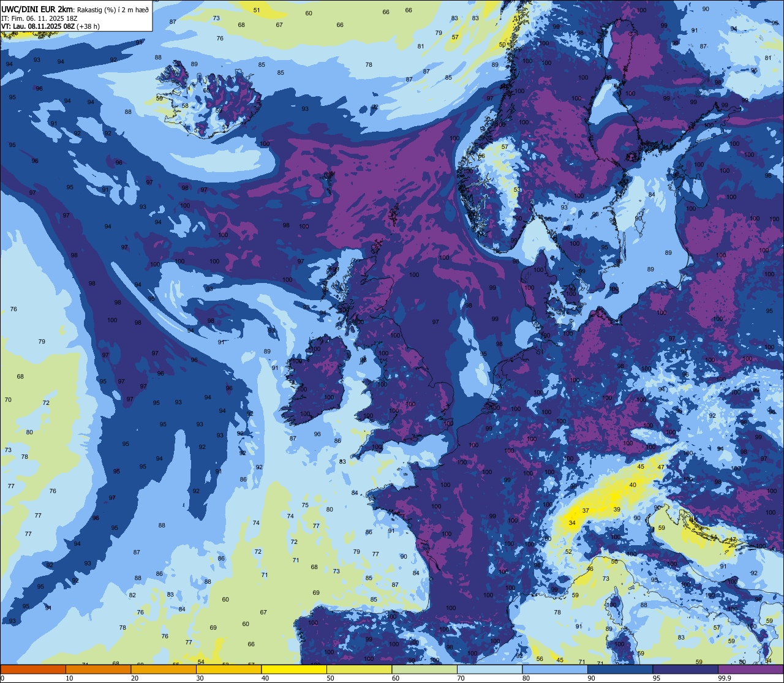
Task: Click the '20' legend scale label
Action: [135, 678]
